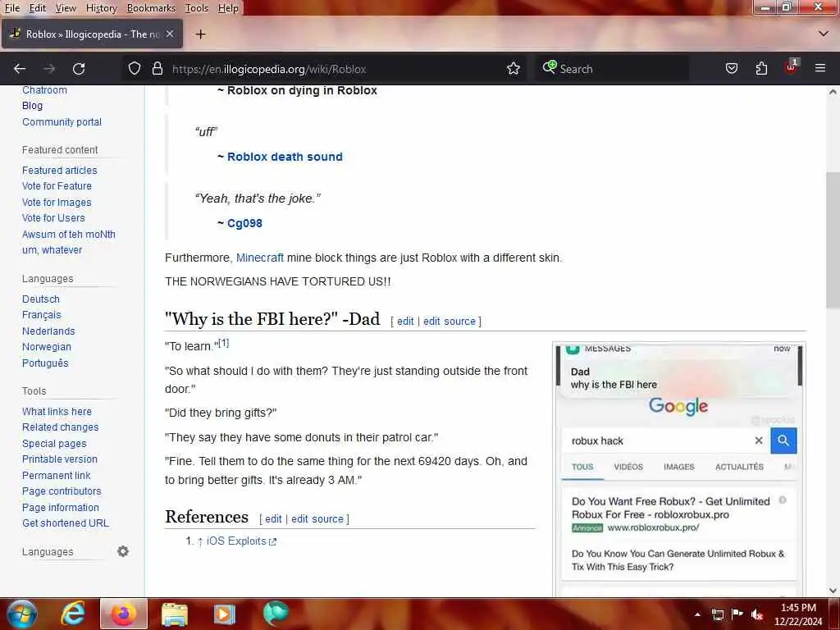Follow the Roblox death sound link
840x630 pixels.
point(285,157)
